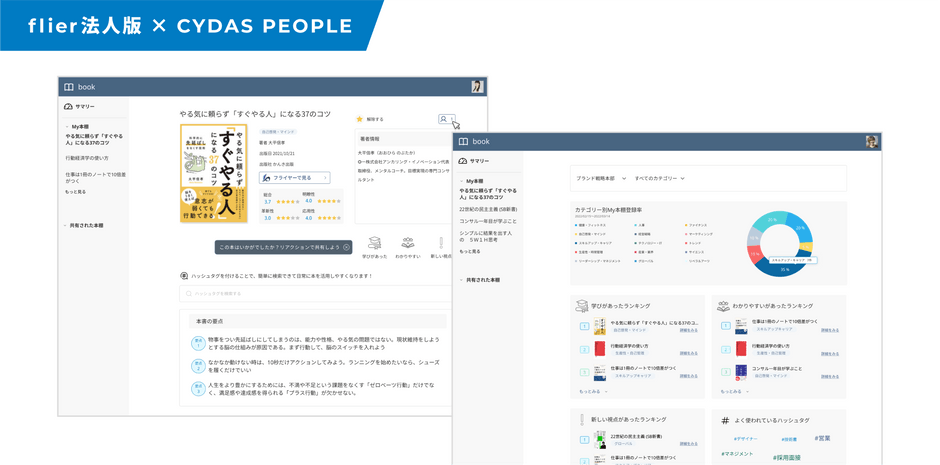Click the フライヤーで見る button
This screenshot has height=465, width=940.
[x=294, y=177]
